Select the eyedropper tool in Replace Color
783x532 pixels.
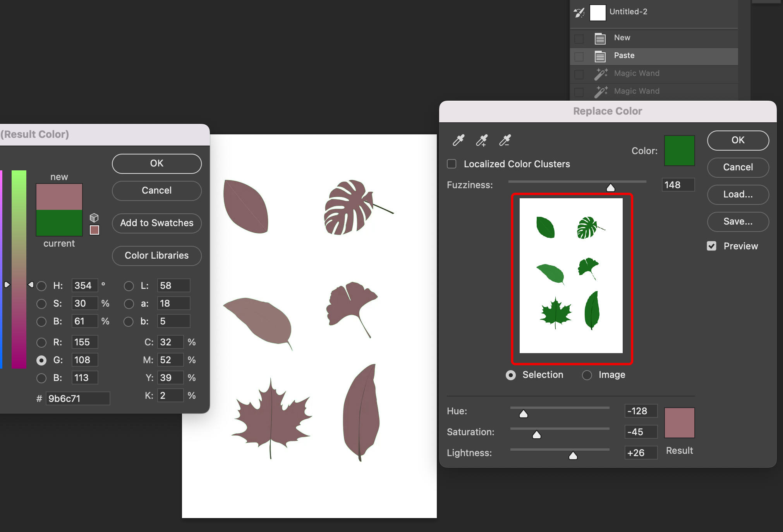(458, 140)
